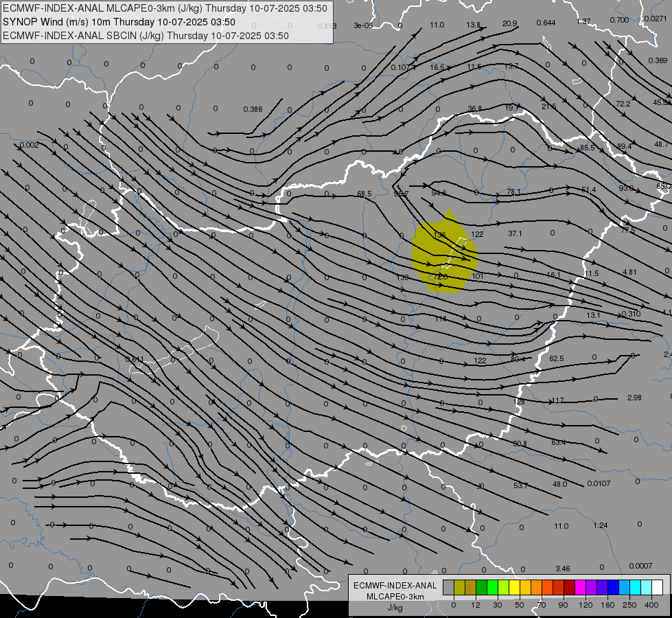672x618 pixels.
Task: Click the map value 101
Action: [x=478, y=276]
